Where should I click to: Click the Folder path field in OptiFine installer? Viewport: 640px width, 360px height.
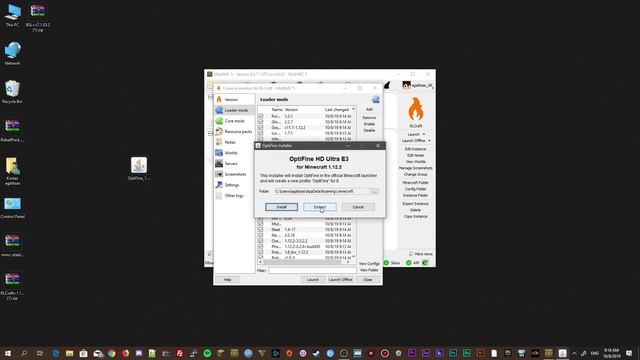321,191
